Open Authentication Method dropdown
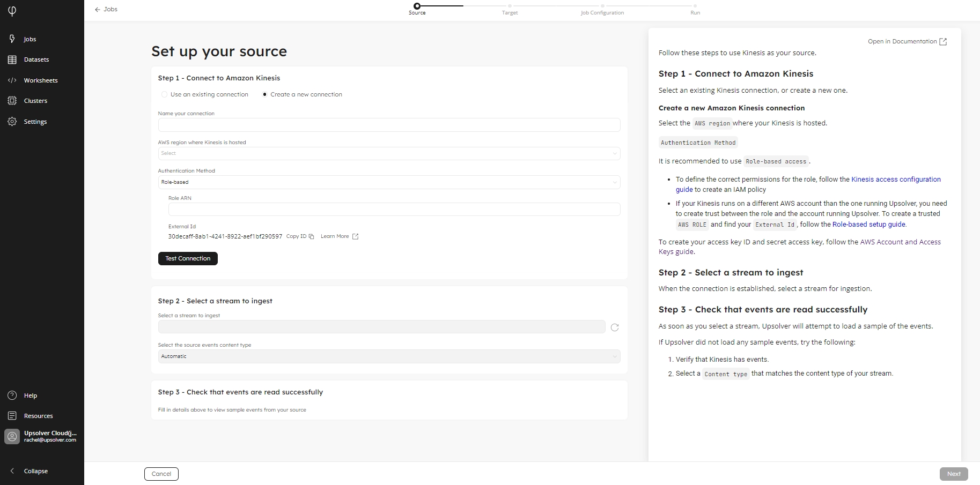This screenshot has height=485, width=980. pos(389,182)
